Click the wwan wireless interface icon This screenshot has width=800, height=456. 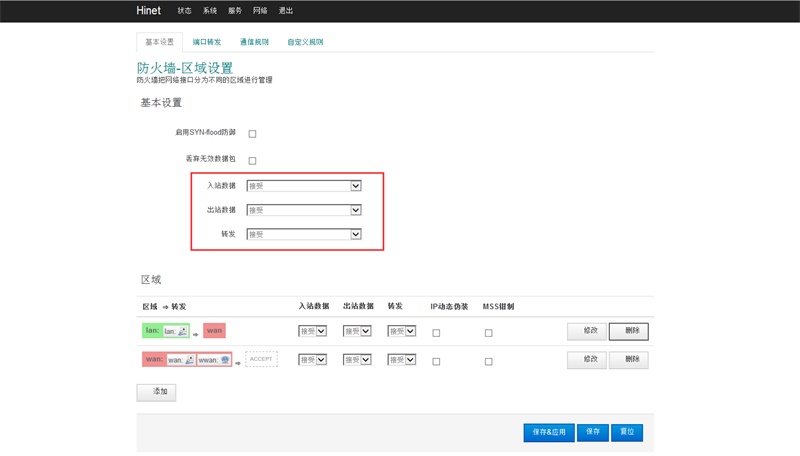226,359
